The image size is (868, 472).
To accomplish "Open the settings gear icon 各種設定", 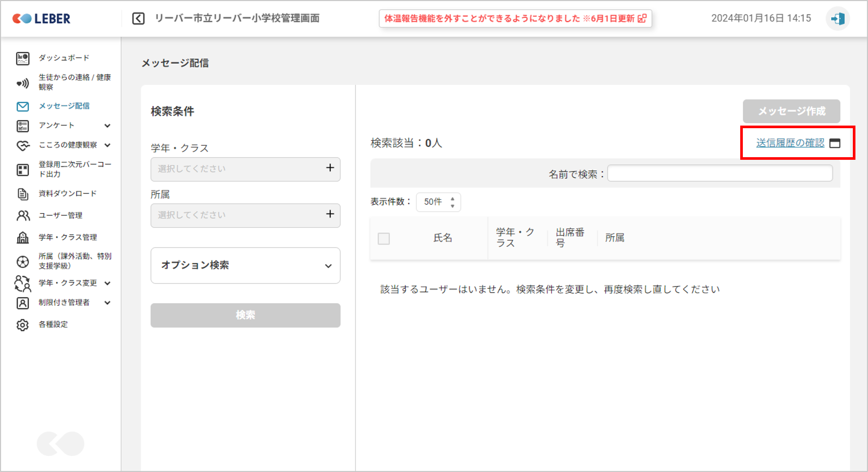I will 23,325.
